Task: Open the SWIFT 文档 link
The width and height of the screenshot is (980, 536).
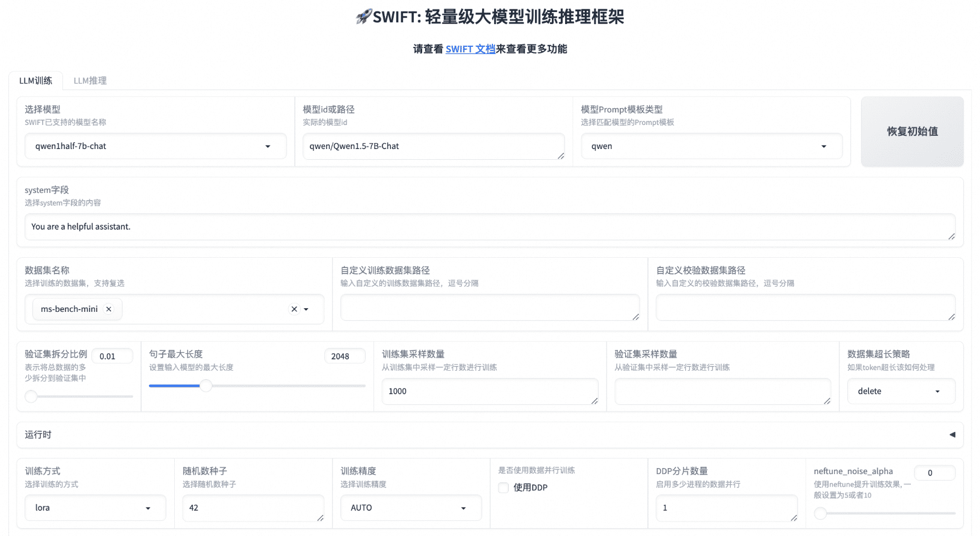Action: click(470, 49)
